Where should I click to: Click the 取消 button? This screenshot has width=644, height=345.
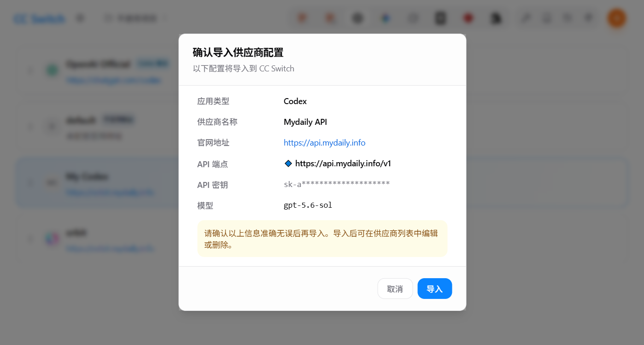point(395,289)
